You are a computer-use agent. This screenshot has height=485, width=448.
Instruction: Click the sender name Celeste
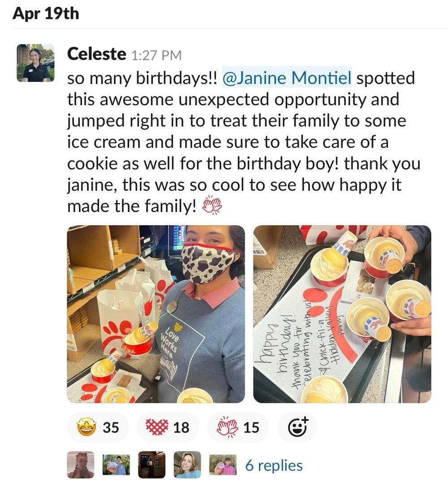point(96,54)
